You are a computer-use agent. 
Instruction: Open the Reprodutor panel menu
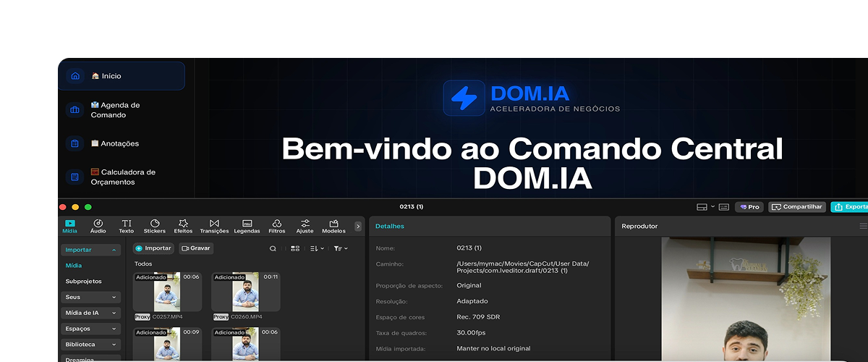(862, 226)
